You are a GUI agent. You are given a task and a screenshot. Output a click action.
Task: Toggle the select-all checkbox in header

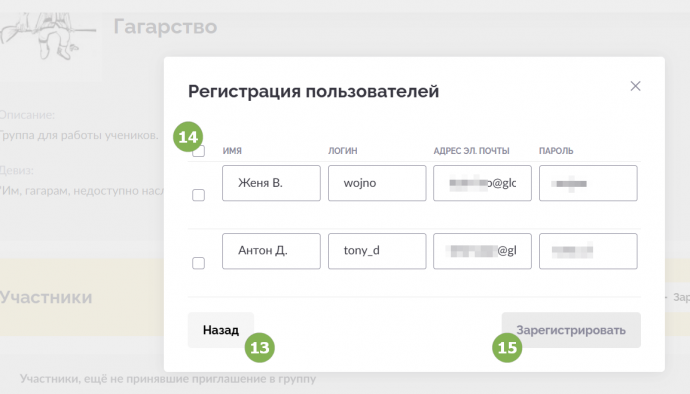click(x=199, y=152)
